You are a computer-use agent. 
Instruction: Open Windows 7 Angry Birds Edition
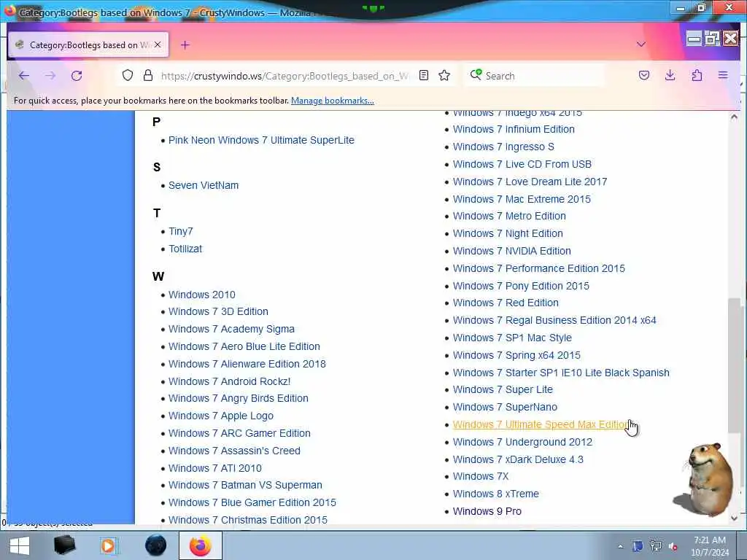click(x=239, y=398)
